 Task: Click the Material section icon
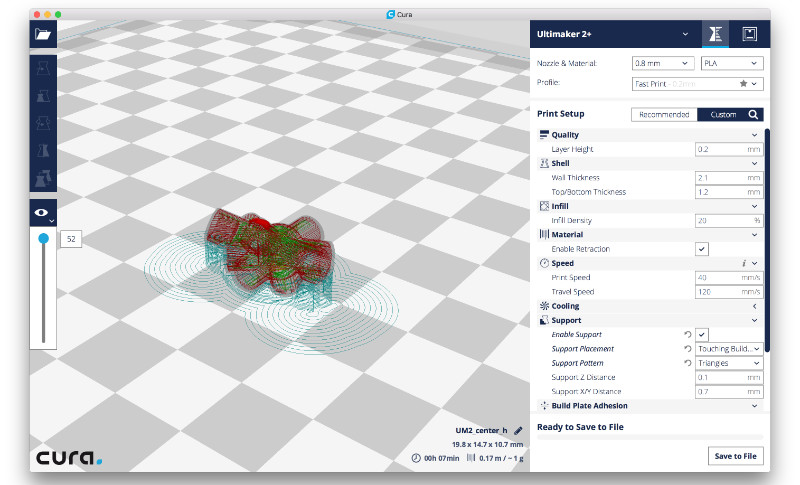tap(544, 235)
